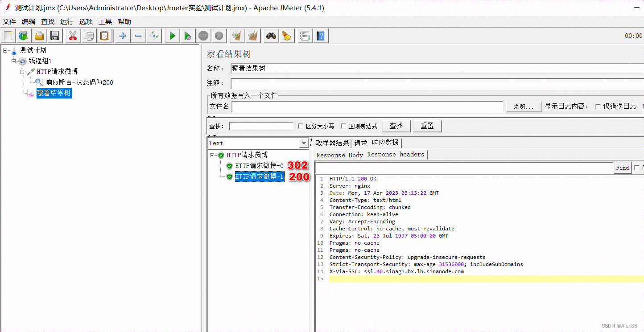Screen dimensions: 644x332
Task: Click the Copy toolbar icon
Action: (89, 36)
